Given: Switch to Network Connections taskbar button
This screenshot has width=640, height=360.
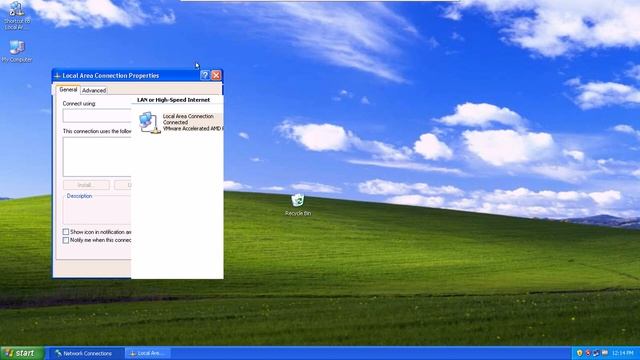Looking at the screenshot, I should tap(86, 353).
